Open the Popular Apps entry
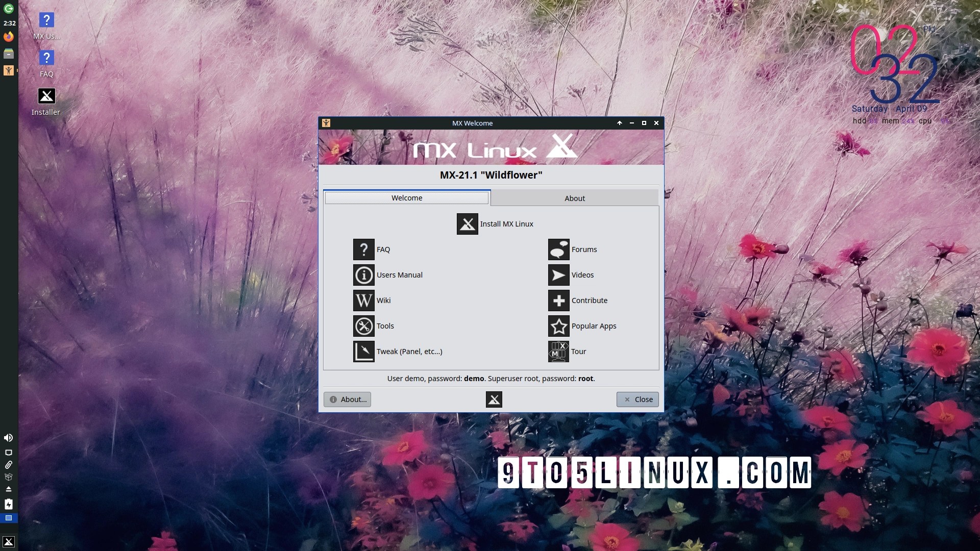Image resolution: width=980 pixels, height=551 pixels. click(x=582, y=326)
